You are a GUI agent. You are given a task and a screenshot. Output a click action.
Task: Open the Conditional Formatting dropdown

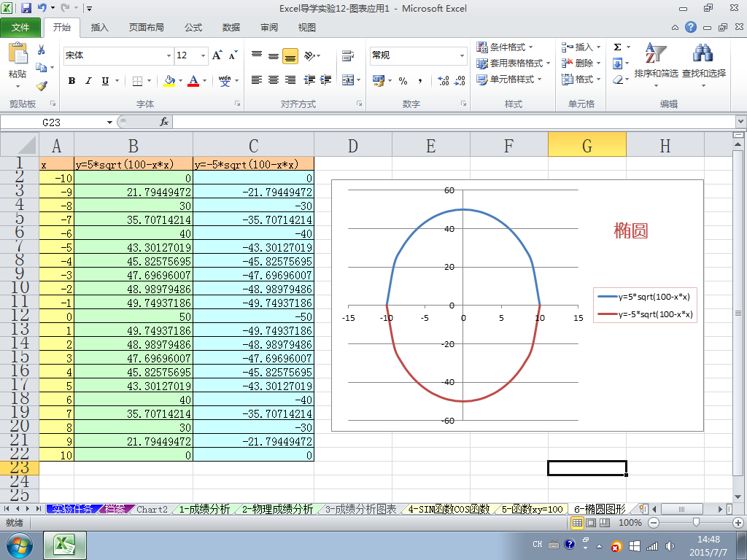pos(505,47)
